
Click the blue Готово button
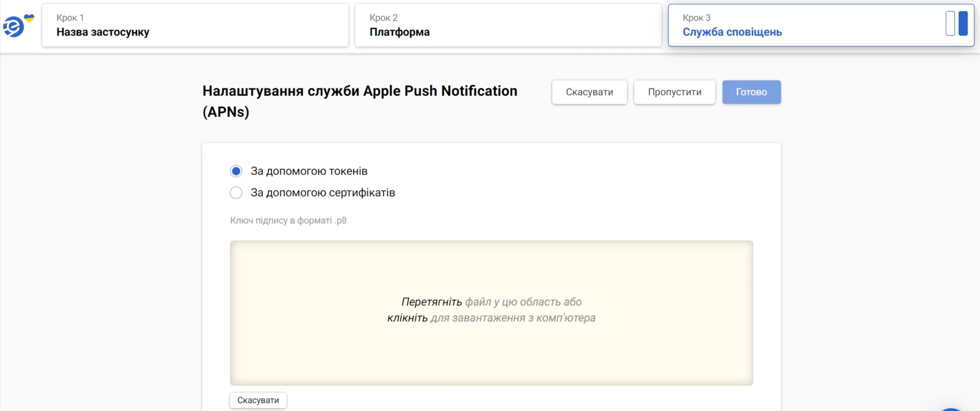point(752,92)
